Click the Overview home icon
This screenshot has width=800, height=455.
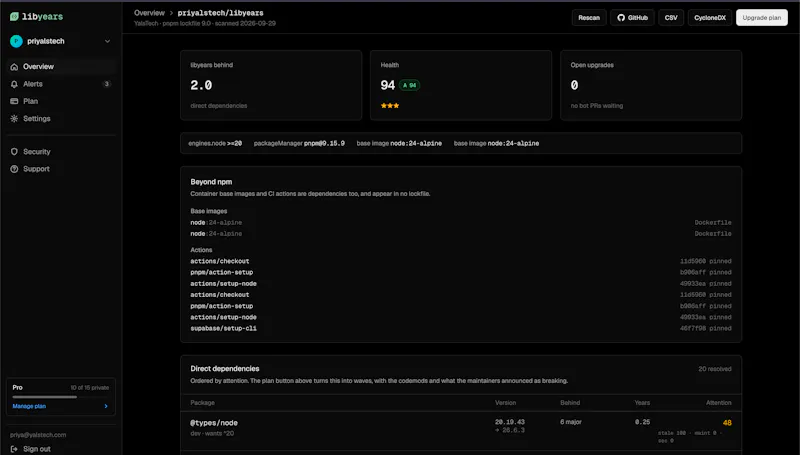click(x=14, y=66)
